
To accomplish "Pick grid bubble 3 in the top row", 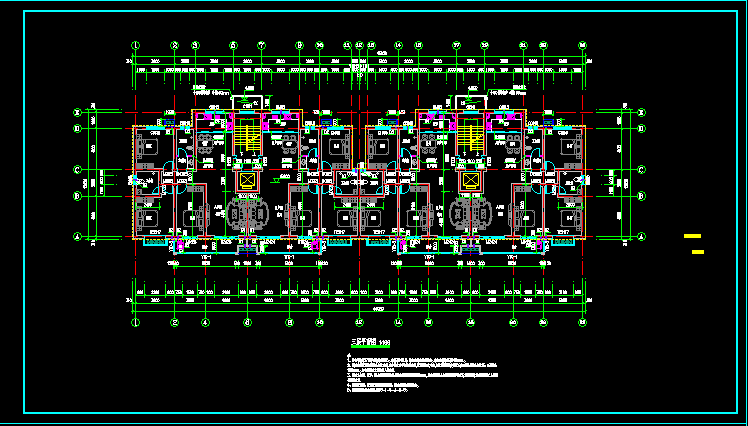I will coord(195,46).
